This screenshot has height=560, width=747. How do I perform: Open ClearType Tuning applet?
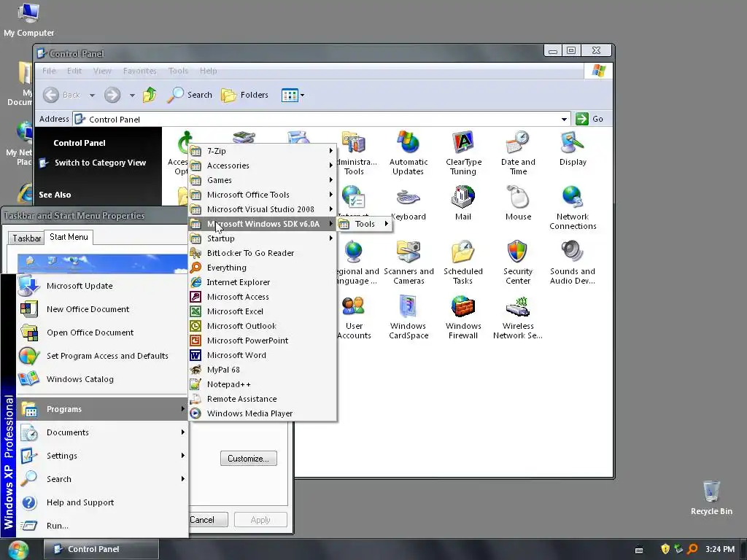[463, 153]
